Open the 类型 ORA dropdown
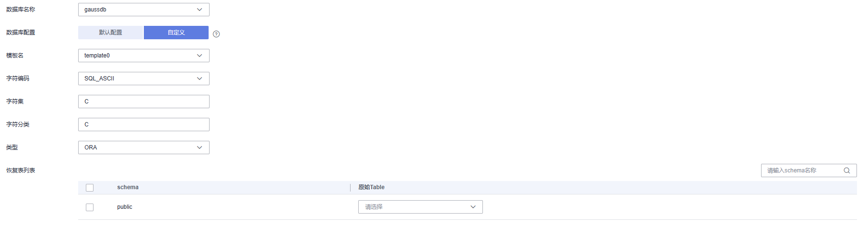 [x=144, y=148]
